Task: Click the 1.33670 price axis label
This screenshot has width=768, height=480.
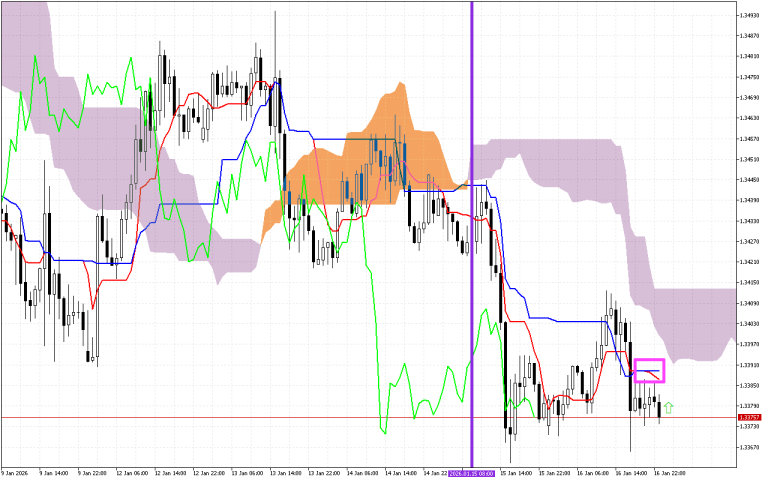Action: pyautogui.click(x=750, y=448)
